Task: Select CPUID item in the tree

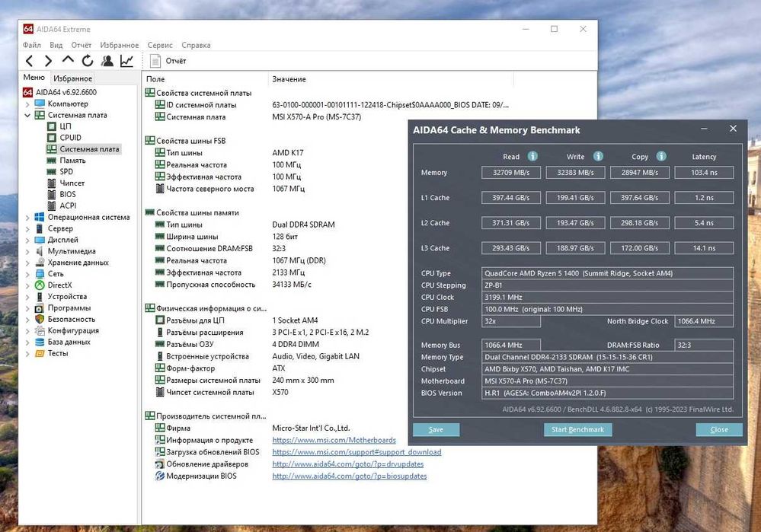Action: [70, 138]
